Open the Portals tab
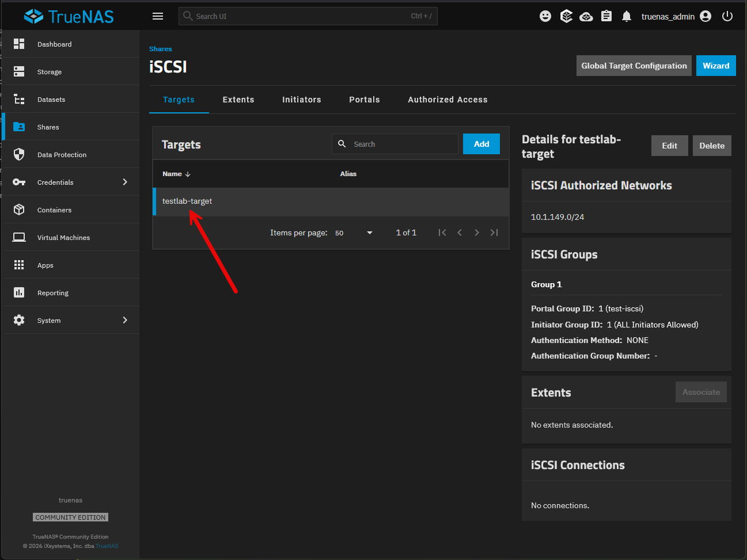 pos(365,100)
